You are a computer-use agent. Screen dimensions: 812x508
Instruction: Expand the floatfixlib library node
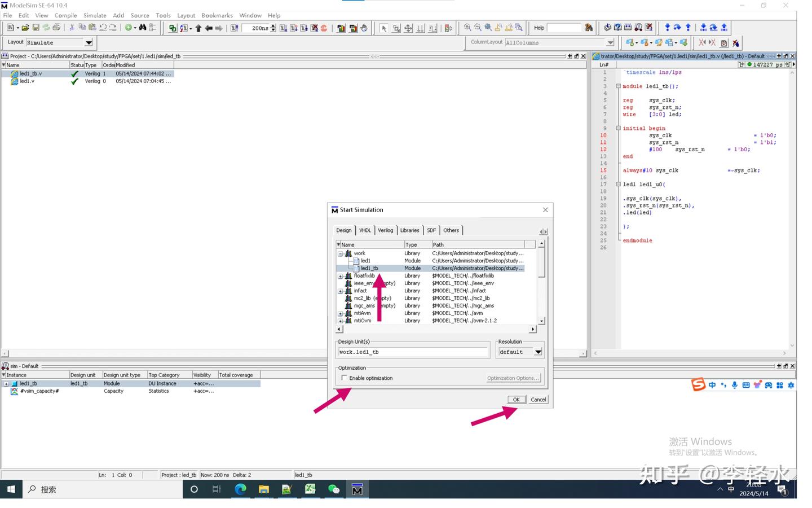341,276
